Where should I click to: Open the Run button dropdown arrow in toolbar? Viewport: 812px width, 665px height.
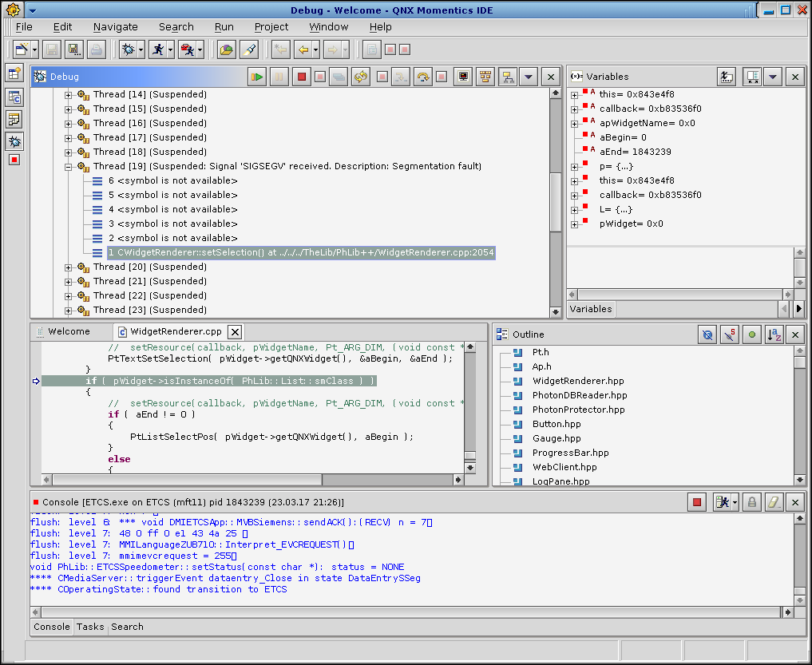[170, 49]
